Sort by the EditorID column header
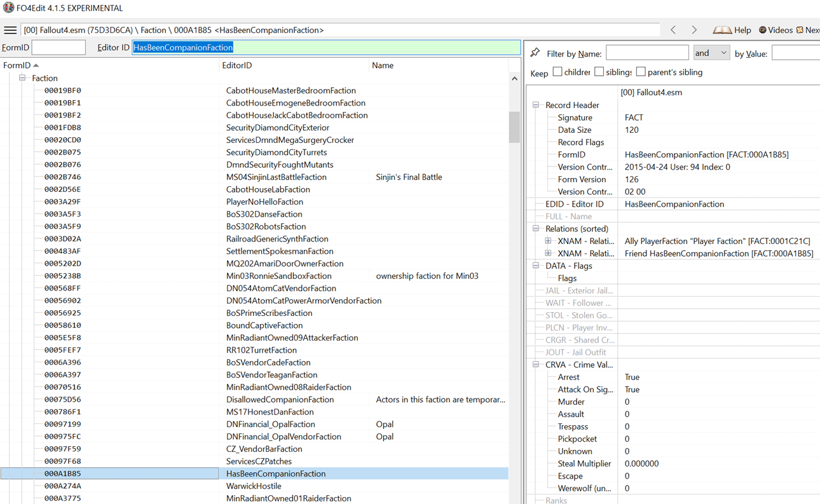This screenshot has height=504, width=820. [x=294, y=65]
